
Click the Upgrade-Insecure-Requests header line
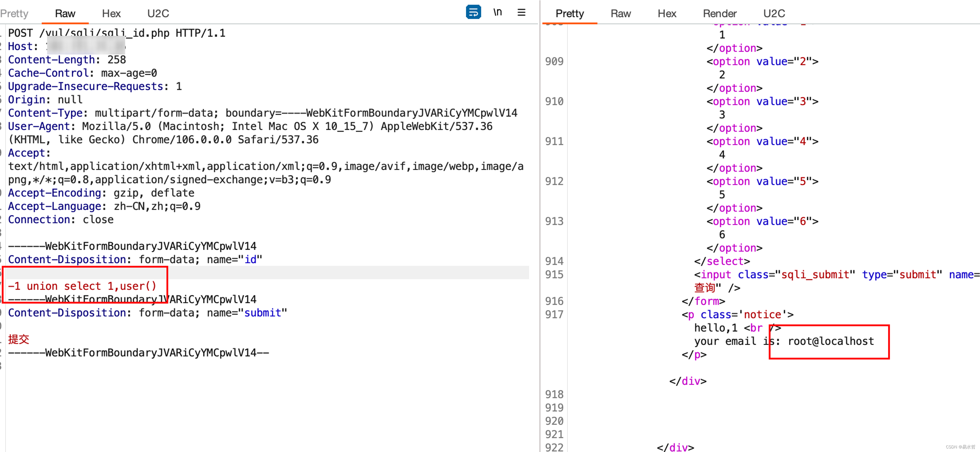(x=95, y=86)
